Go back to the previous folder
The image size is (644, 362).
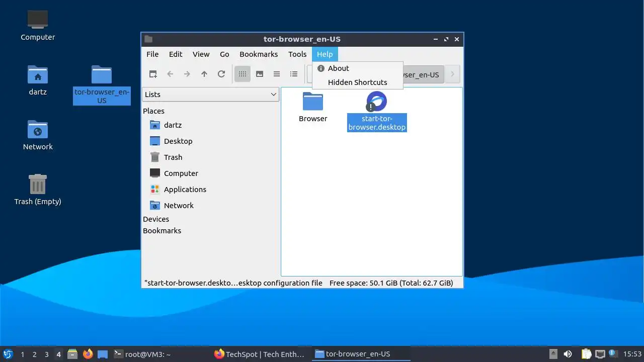pos(170,74)
